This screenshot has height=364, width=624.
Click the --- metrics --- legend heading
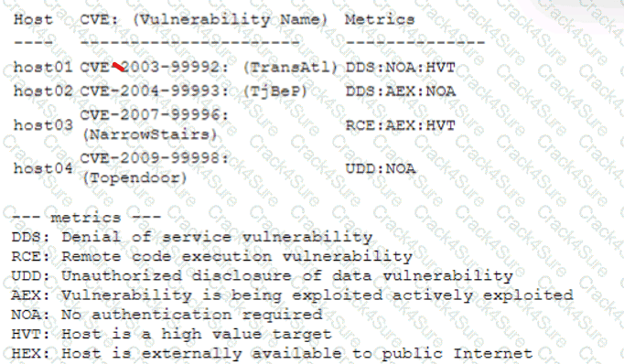86,218
